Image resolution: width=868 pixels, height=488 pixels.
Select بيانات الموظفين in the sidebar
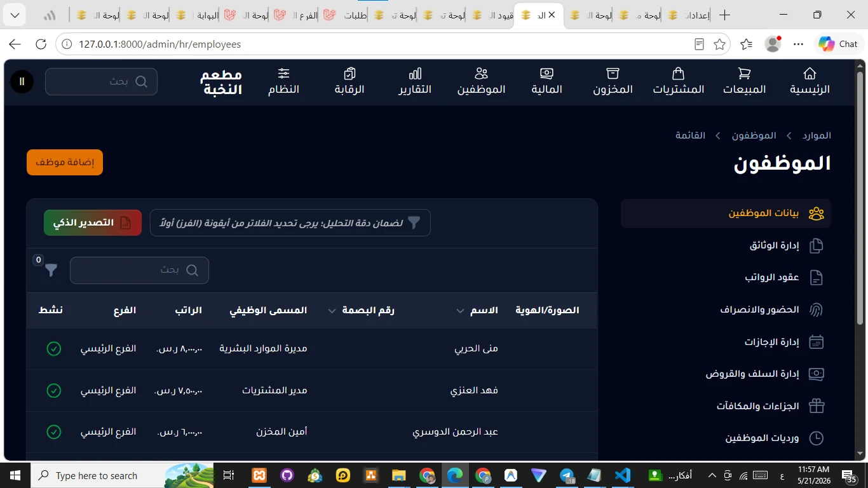[726, 213]
